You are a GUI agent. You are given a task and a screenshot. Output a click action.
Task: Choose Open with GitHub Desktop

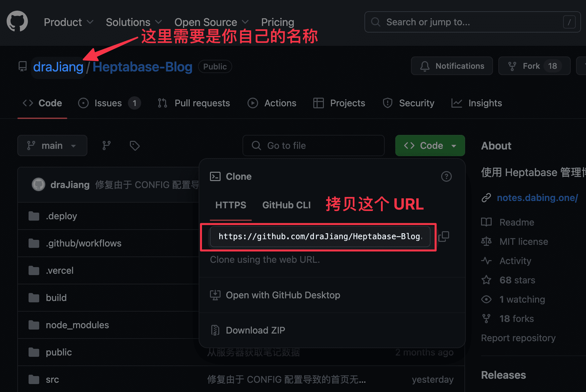283,295
